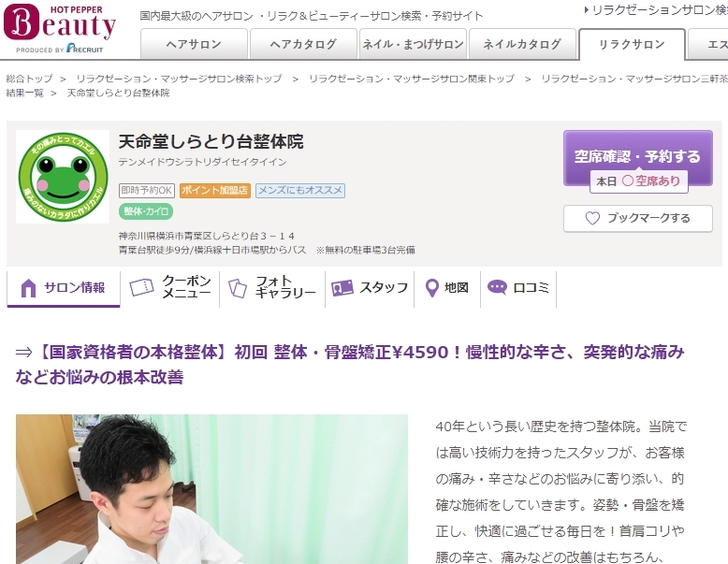
Task: Open the リラクゼーション・マッサージサロン三軒茶 breadcrumb
Action: [x=634, y=79]
